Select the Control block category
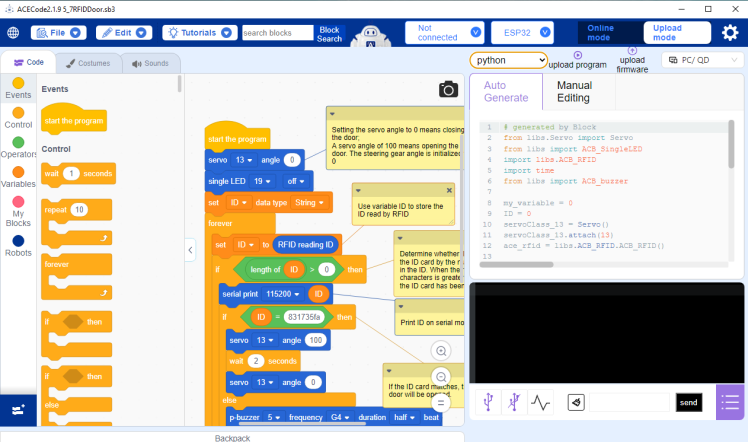 pyautogui.click(x=18, y=118)
